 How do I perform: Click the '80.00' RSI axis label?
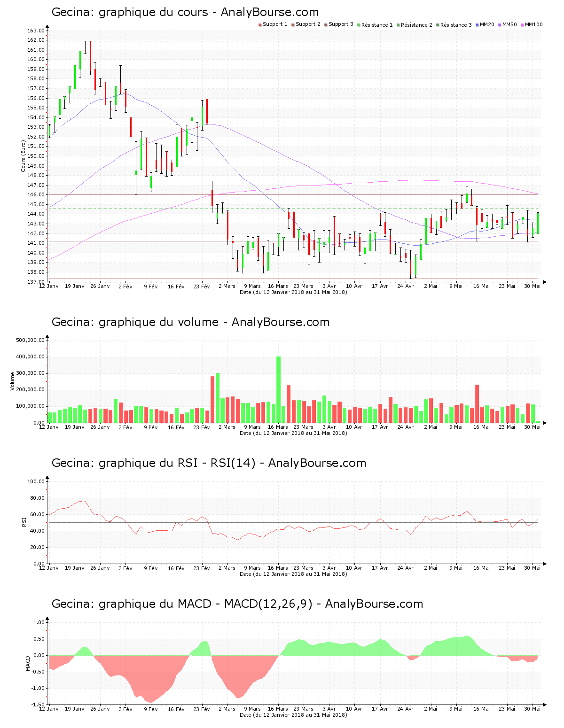[37, 498]
